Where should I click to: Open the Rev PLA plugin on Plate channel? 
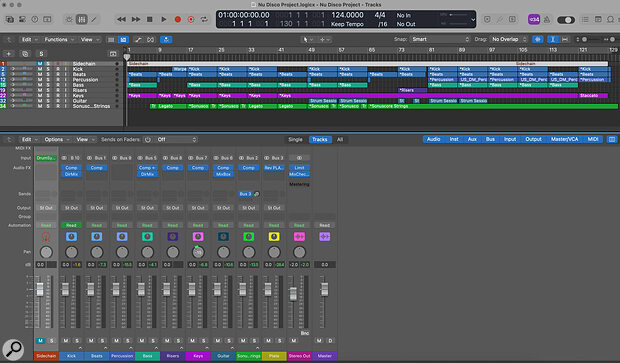pos(274,168)
